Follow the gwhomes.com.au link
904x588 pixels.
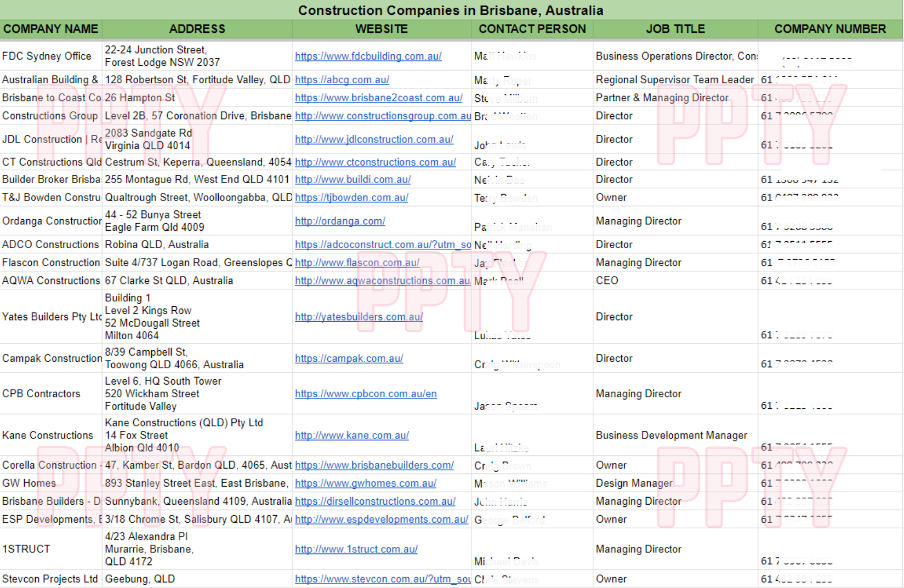click(366, 483)
